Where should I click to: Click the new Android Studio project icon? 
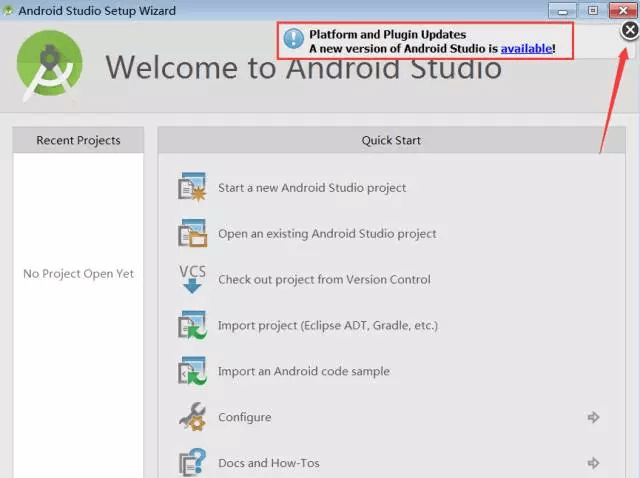tap(192, 187)
